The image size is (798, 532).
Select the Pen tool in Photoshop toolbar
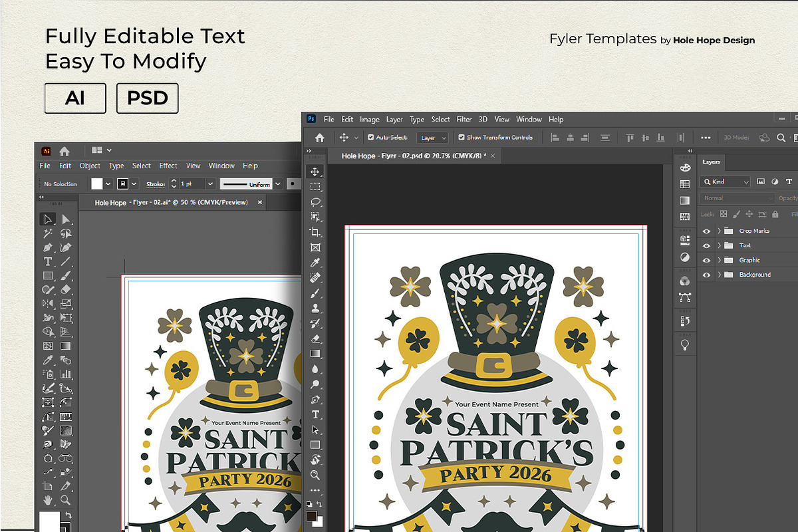[x=315, y=400]
